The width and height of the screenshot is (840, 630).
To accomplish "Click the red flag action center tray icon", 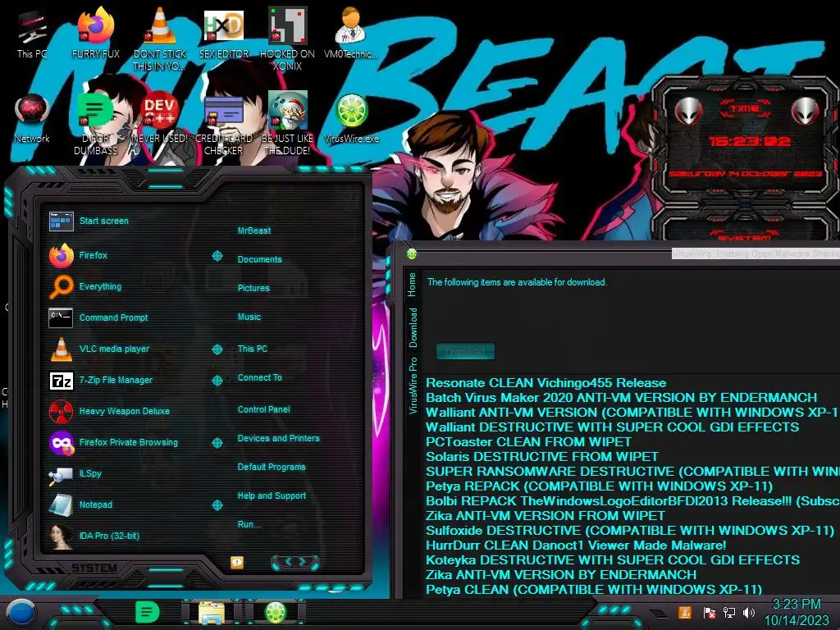I will click(x=710, y=612).
